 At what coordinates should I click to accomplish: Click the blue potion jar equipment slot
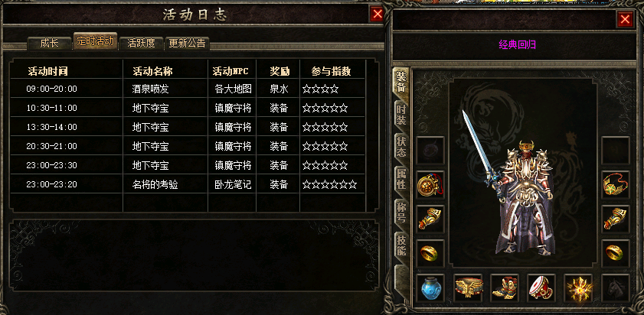[x=430, y=288]
